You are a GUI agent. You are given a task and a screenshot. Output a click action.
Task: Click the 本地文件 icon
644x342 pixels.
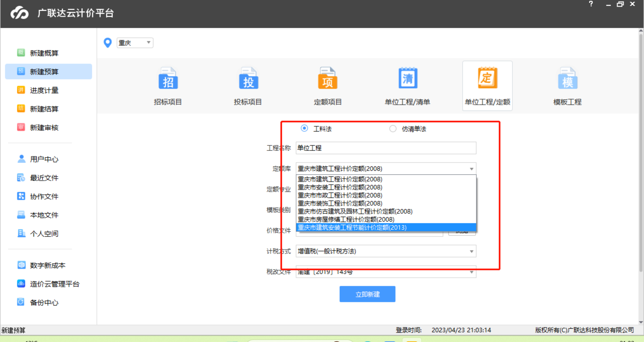(21, 215)
